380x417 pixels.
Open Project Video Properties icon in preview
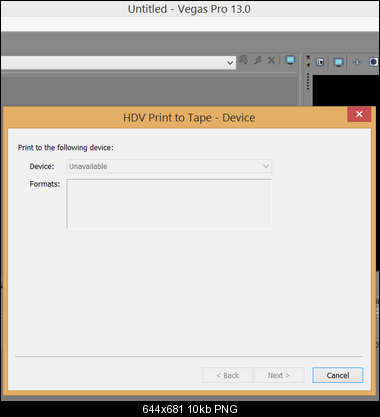coord(320,62)
